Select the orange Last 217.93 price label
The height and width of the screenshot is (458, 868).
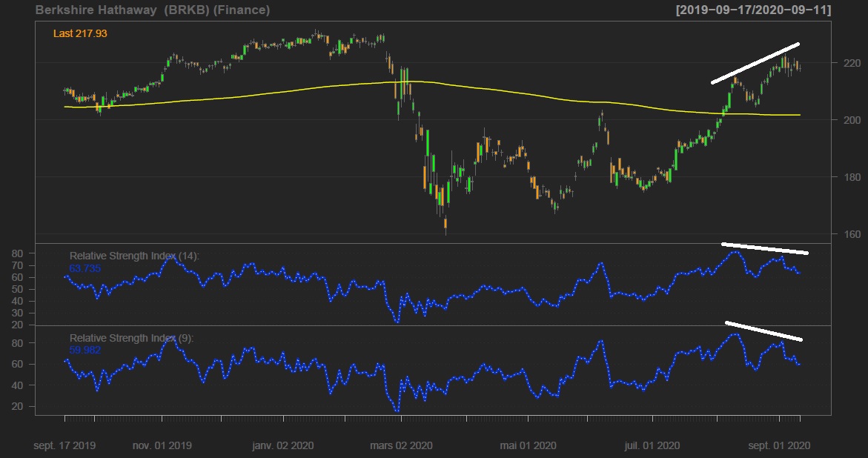point(81,33)
